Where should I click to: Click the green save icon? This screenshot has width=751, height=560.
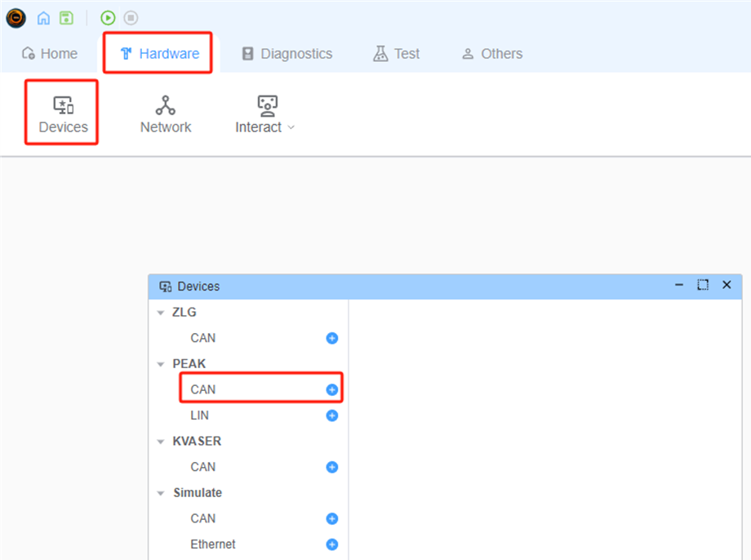tap(66, 18)
